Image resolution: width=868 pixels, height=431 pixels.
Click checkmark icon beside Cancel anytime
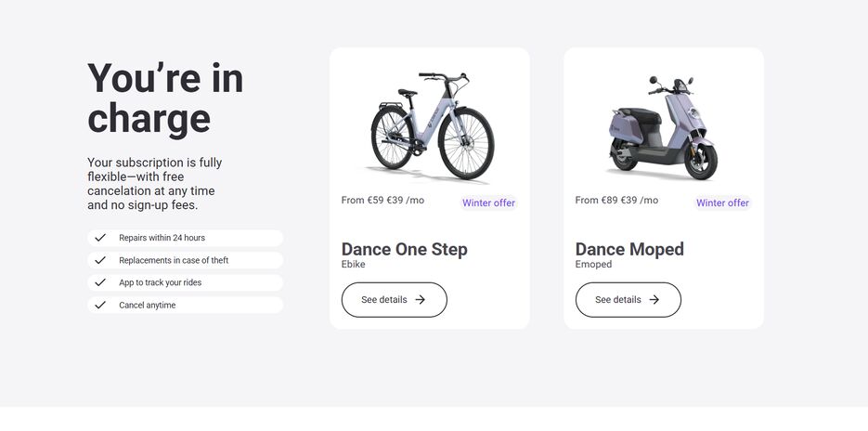coord(100,306)
